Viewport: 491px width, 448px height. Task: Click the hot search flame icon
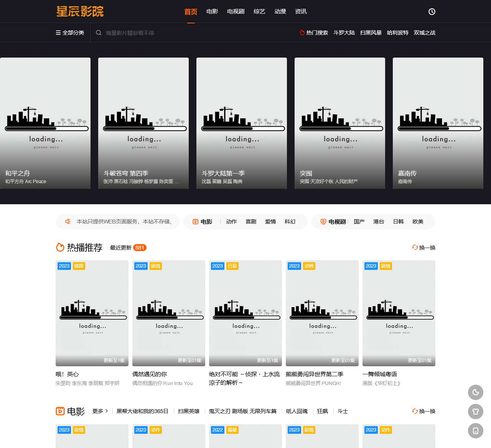pyautogui.click(x=302, y=33)
